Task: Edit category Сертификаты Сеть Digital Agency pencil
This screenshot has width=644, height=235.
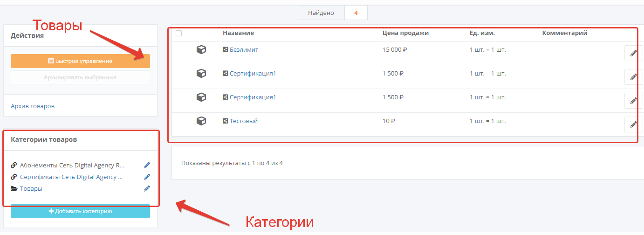Action: click(147, 177)
